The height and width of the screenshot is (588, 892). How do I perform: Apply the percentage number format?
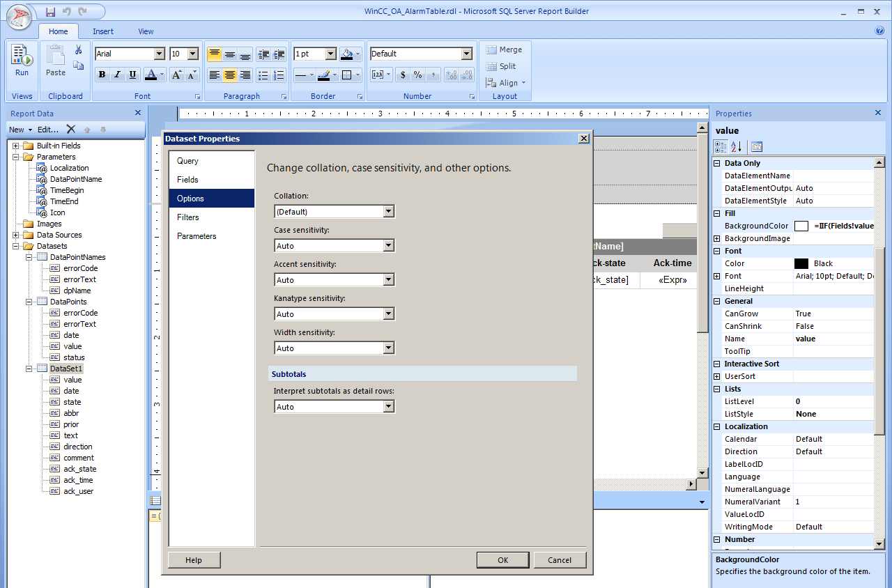click(x=419, y=75)
